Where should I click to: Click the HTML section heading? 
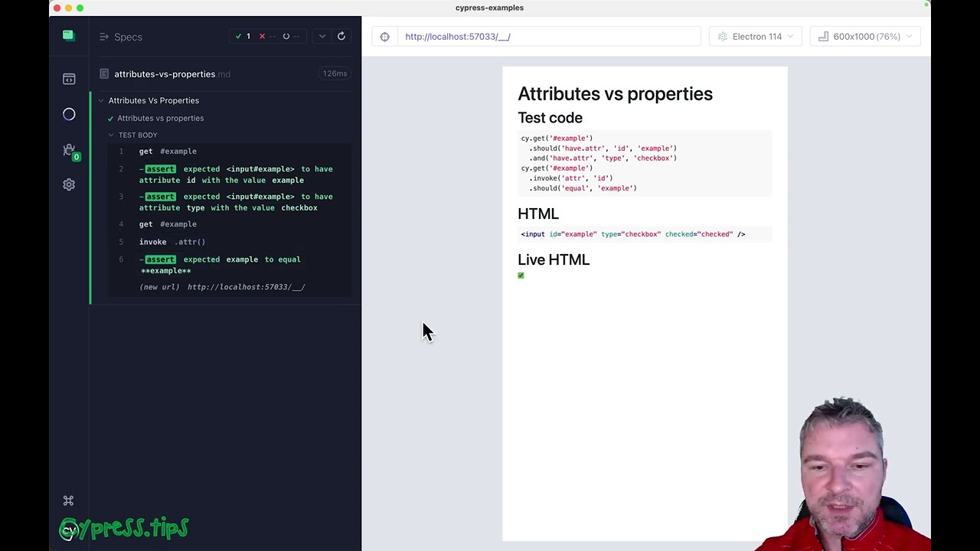[x=538, y=214]
